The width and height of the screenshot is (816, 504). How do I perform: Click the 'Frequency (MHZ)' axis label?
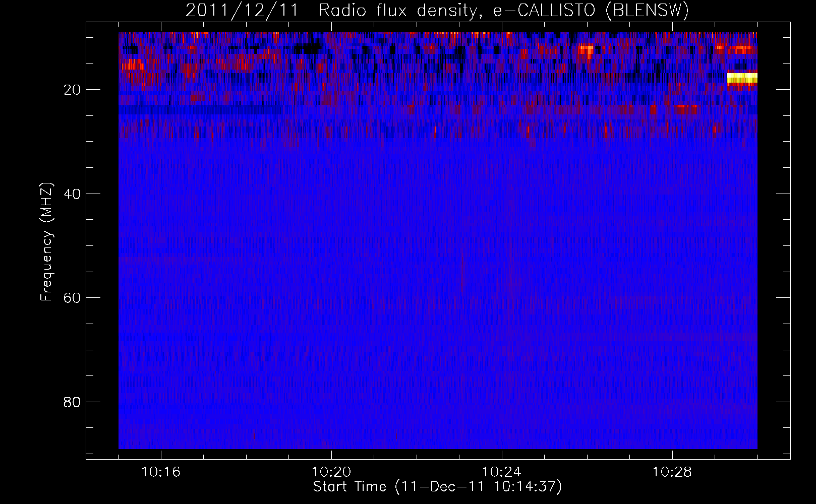pos(46,242)
